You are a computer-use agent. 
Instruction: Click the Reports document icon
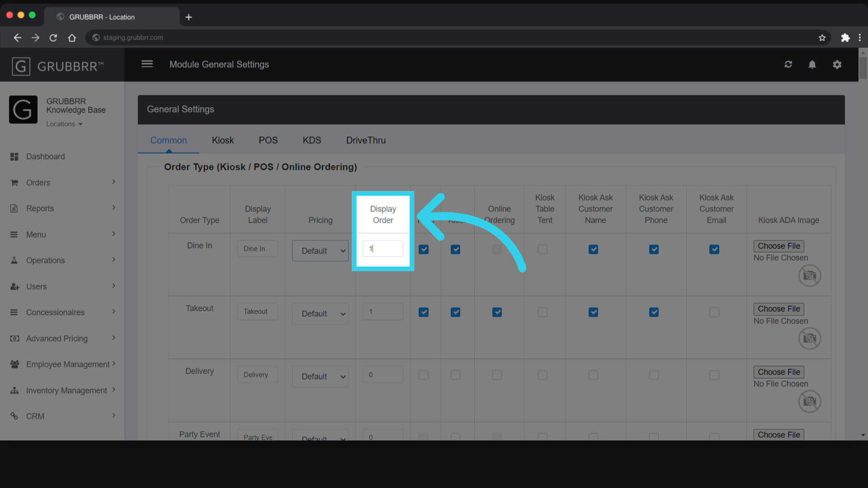(14, 208)
